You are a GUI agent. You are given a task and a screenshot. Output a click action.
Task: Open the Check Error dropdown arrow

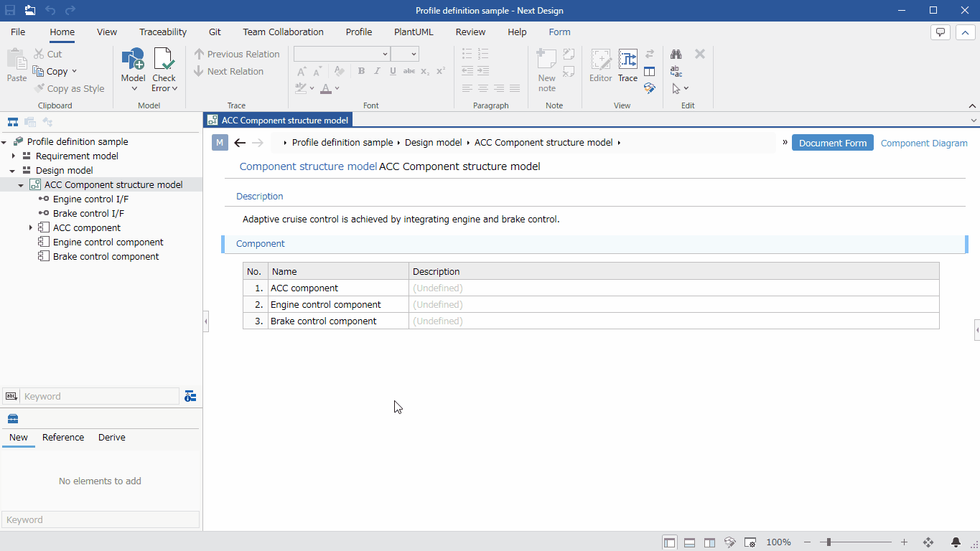(174, 89)
